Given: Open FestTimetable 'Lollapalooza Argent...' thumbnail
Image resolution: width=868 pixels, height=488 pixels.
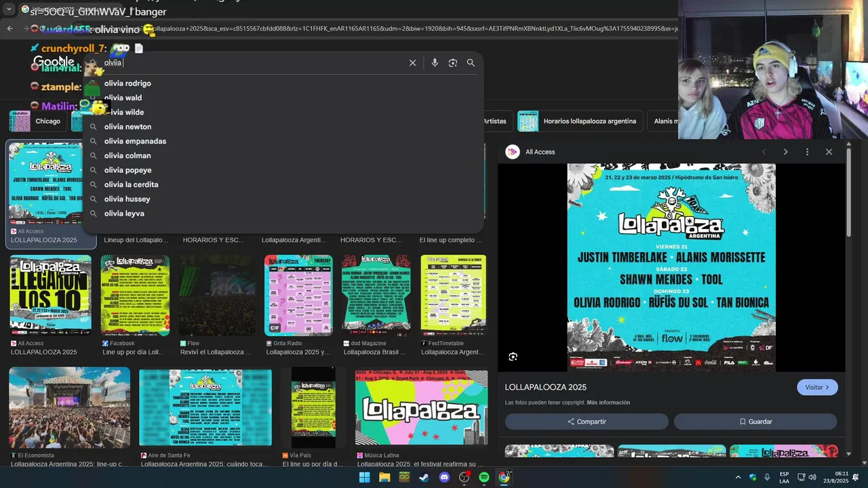Looking at the screenshot, I should click(x=453, y=295).
